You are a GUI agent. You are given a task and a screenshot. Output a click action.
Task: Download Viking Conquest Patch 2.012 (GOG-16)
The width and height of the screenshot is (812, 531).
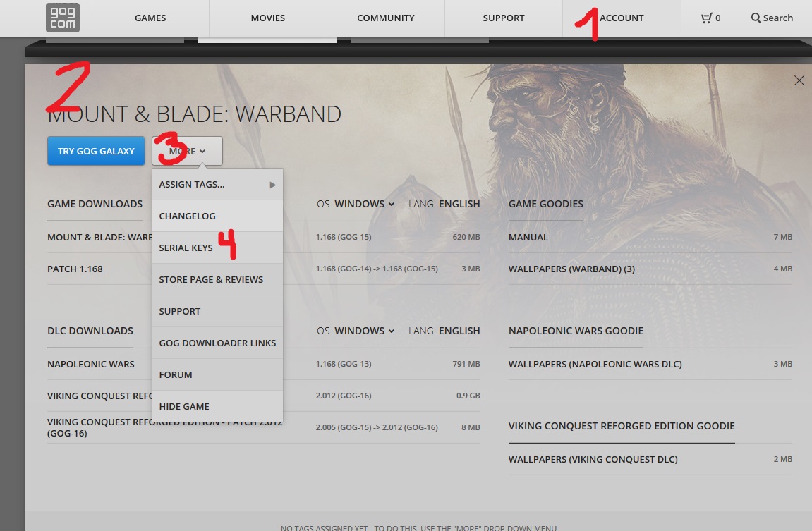[x=264, y=427]
